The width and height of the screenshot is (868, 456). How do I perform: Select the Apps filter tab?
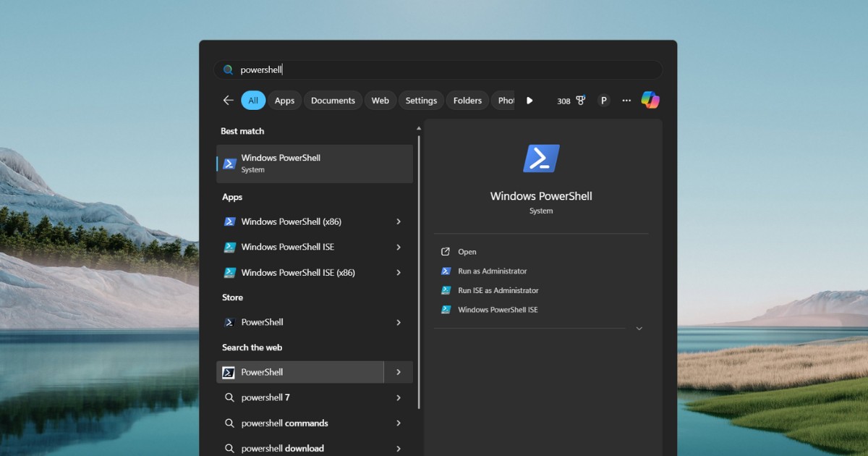284,101
